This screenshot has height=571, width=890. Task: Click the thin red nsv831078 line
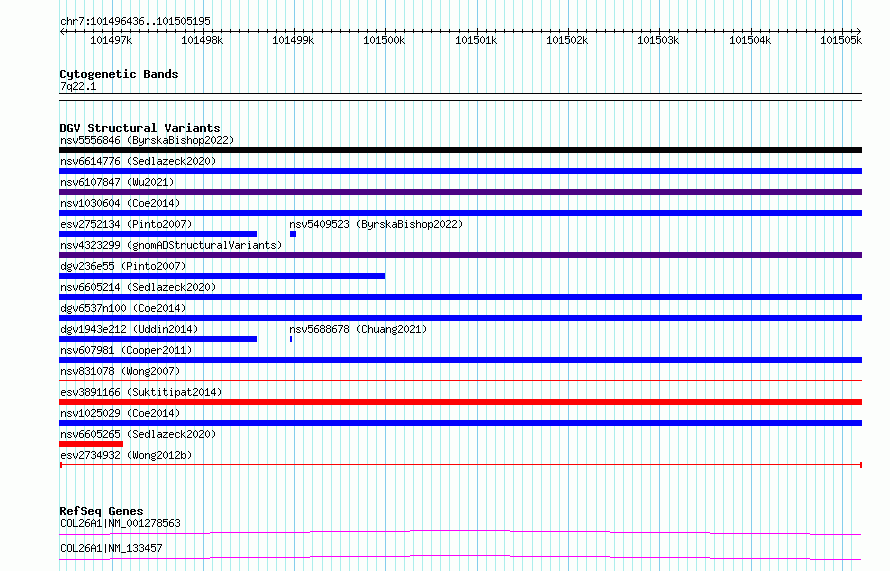pyautogui.click(x=460, y=381)
